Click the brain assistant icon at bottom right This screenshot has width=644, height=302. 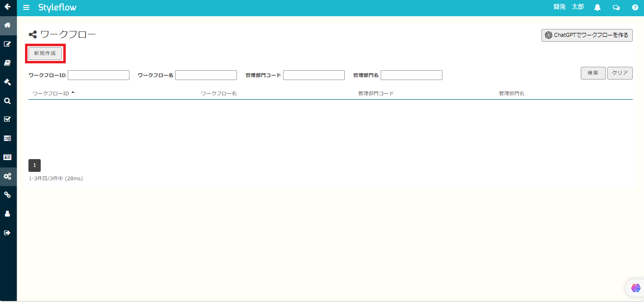click(x=636, y=288)
